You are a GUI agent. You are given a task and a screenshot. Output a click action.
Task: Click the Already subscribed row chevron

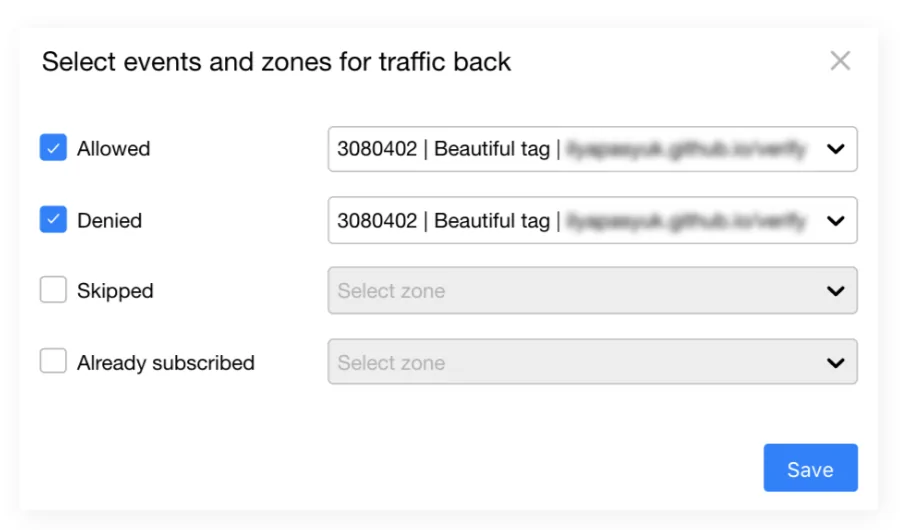click(836, 363)
